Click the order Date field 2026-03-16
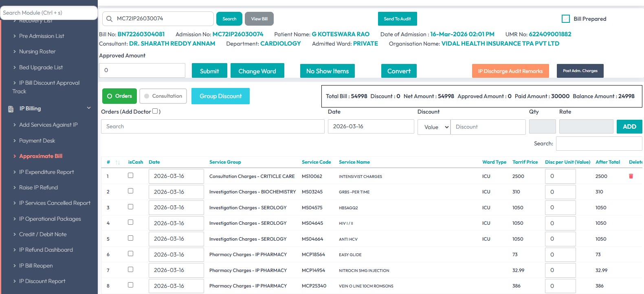The width and height of the screenshot is (644, 294). pos(371,127)
